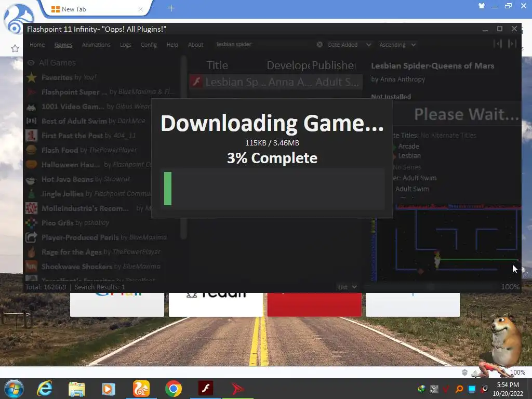Viewport: 532px width, 399px height.
Task: Collapse the right sidebar with the toggle icon
Action: 512,44
